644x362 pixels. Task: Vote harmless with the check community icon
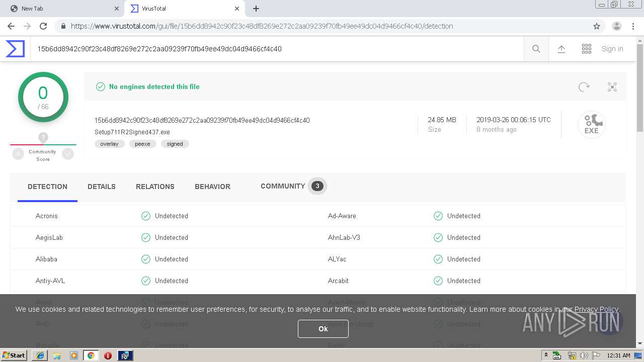pos(68,154)
